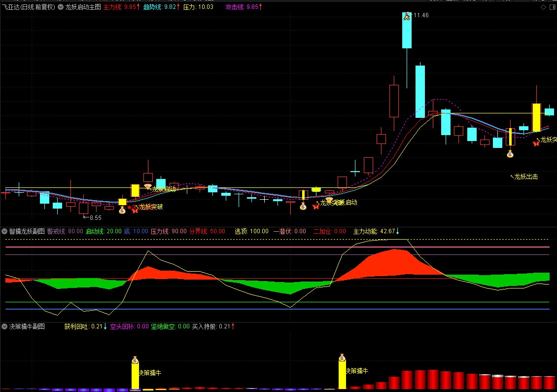Click the red butterfly next to 龙妖突破 near 8.55
The image size is (557, 392).
135,210
